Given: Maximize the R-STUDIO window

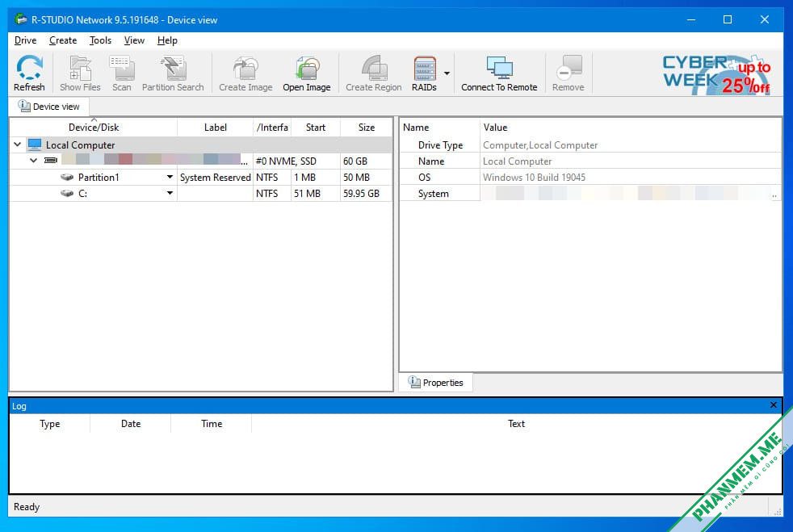Looking at the screenshot, I should click(x=728, y=19).
